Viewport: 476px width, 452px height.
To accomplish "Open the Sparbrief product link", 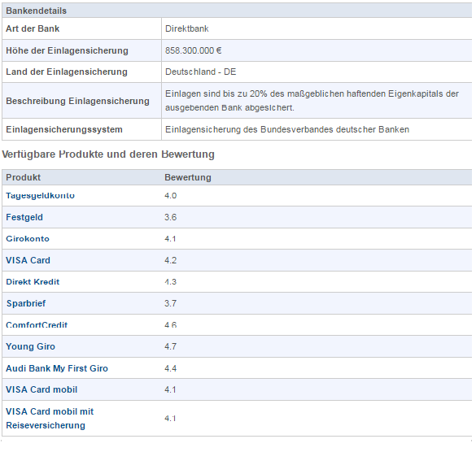I will [26, 303].
